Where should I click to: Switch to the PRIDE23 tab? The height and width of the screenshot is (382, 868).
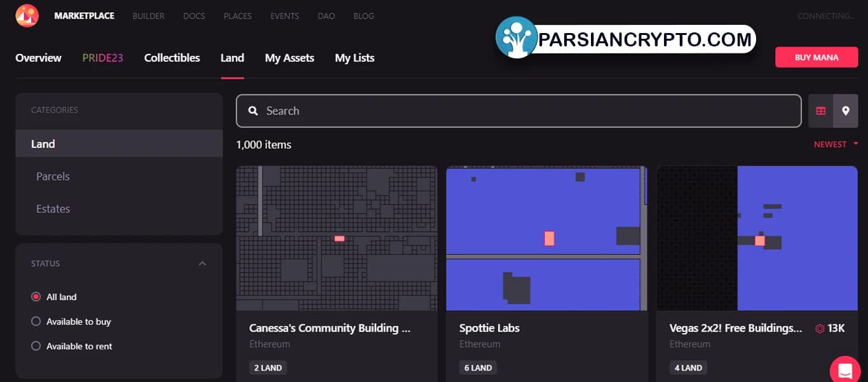[x=103, y=58]
